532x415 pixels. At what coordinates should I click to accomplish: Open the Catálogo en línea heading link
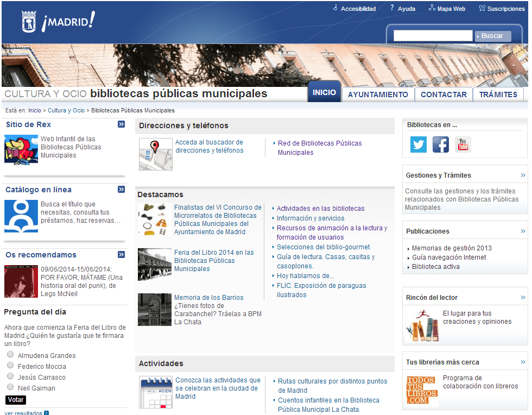pyautogui.click(x=39, y=190)
